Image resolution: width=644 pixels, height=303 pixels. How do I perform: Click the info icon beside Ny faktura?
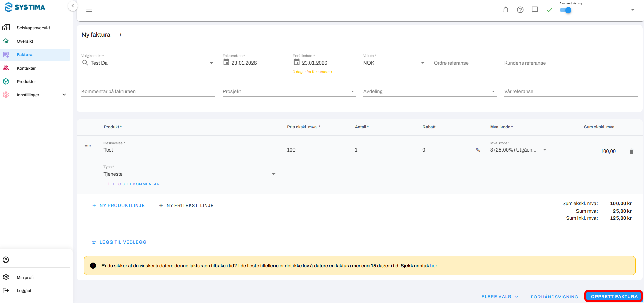point(120,35)
